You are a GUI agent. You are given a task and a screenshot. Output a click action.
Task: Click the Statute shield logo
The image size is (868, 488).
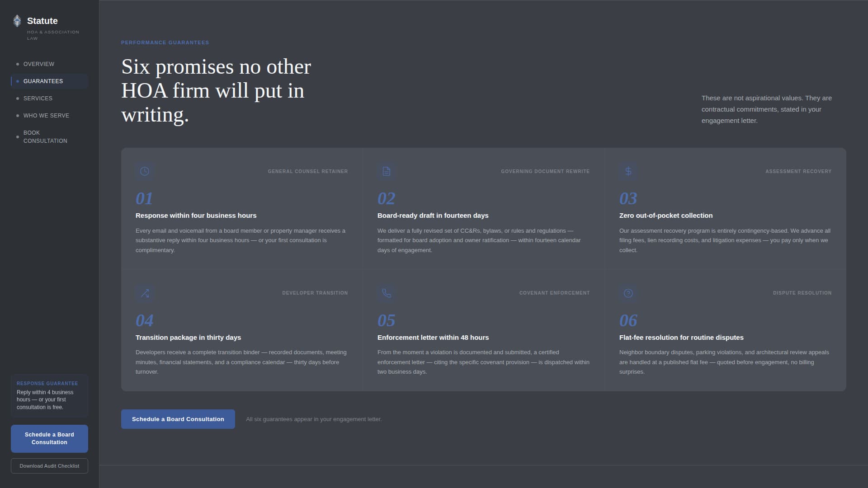(17, 20)
